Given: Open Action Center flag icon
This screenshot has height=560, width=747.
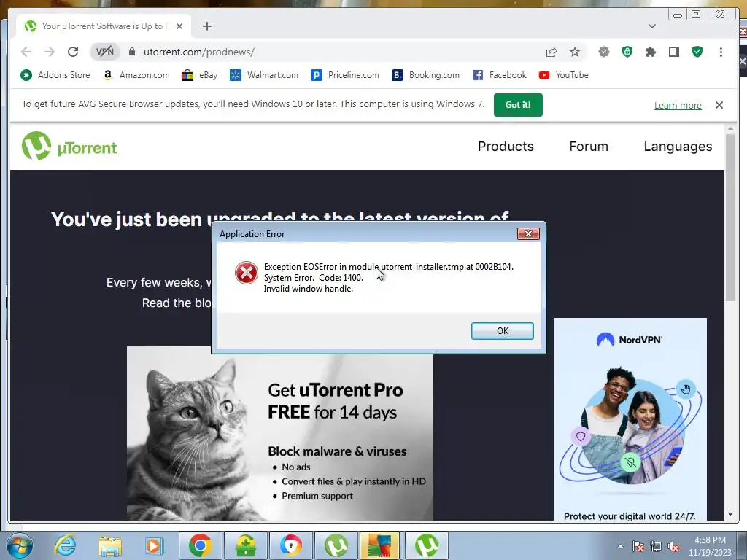Looking at the screenshot, I should click(638, 546).
